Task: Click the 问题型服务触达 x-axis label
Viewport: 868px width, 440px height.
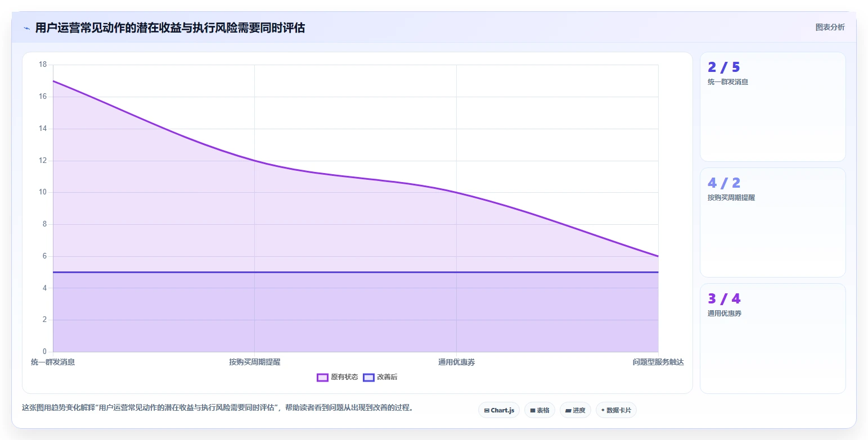Action: pyautogui.click(x=658, y=362)
